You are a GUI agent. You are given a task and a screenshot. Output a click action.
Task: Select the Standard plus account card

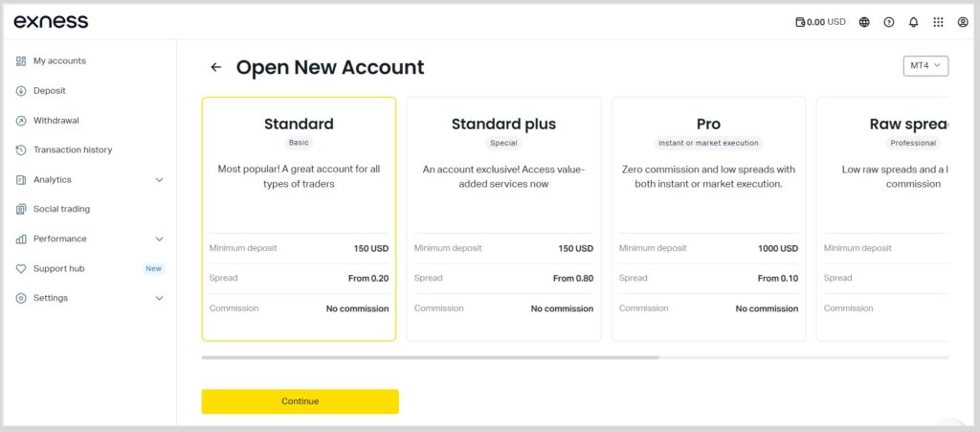coord(503,218)
